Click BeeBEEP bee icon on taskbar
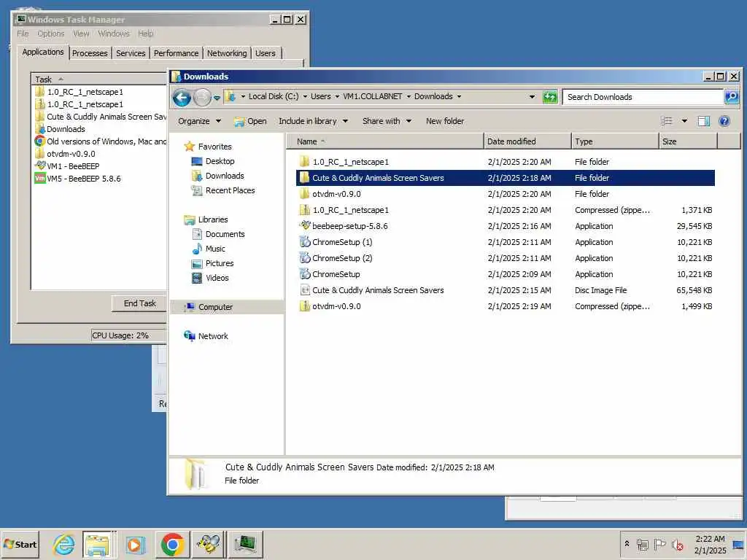 [x=208, y=544]
